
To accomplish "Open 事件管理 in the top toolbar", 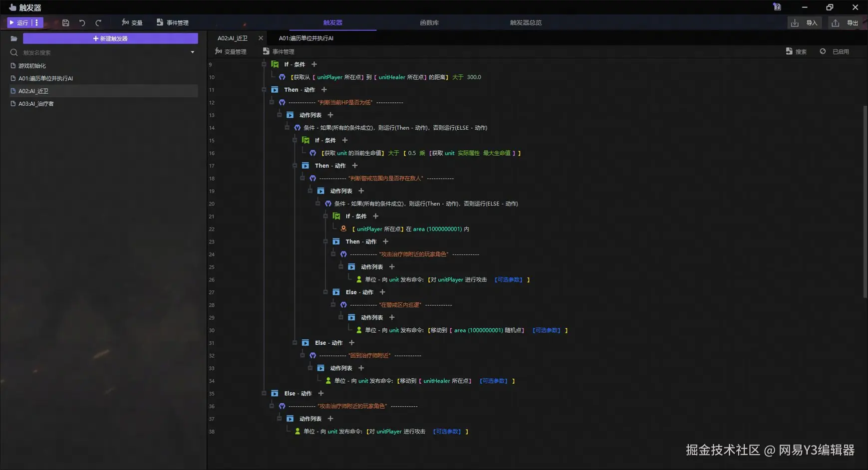I will pos(173,23).
